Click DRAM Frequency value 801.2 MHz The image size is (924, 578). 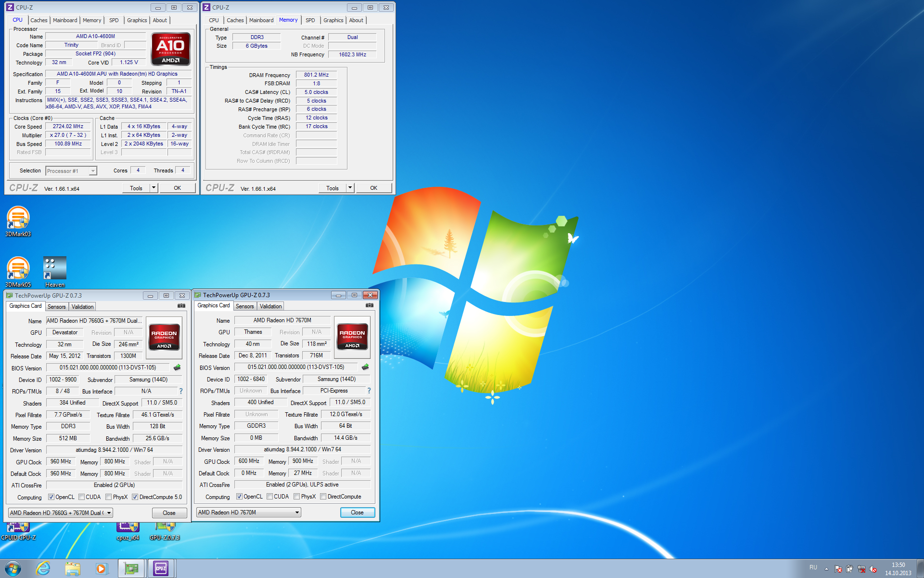[x=316, y=75]
